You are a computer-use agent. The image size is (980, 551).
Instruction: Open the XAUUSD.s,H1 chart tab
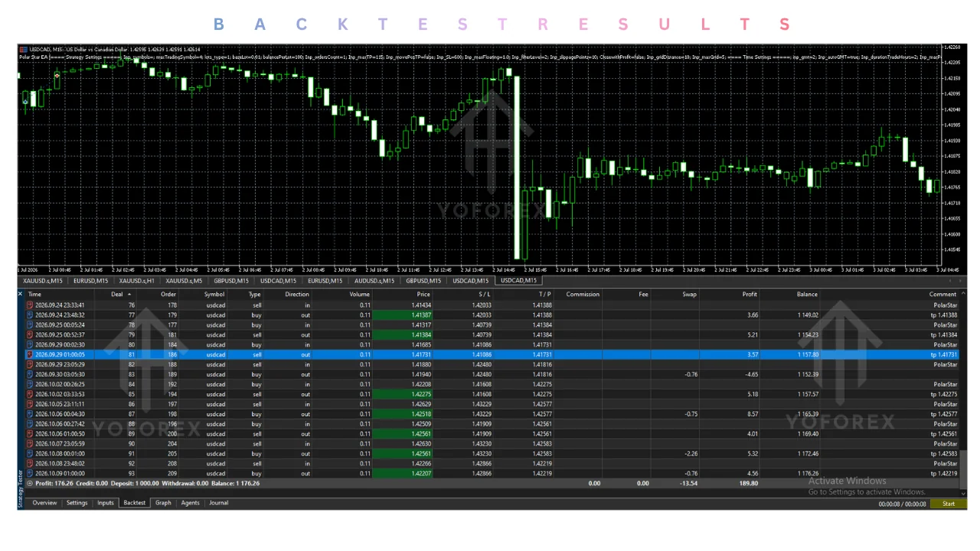pos(136,281)
